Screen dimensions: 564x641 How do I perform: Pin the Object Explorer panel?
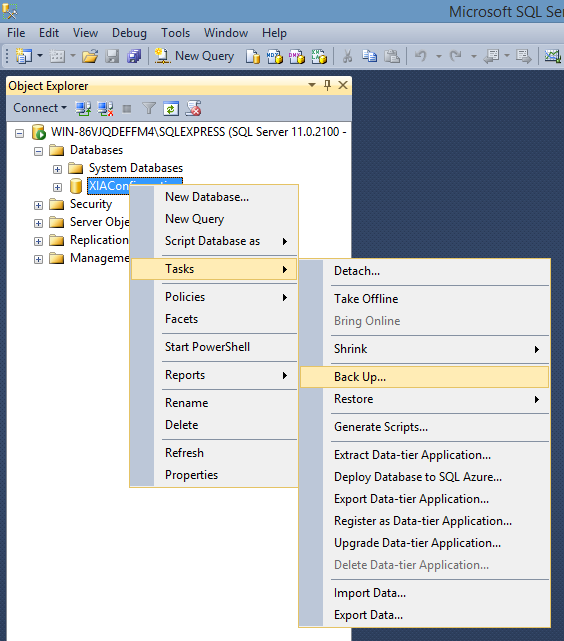pos(327,85)
